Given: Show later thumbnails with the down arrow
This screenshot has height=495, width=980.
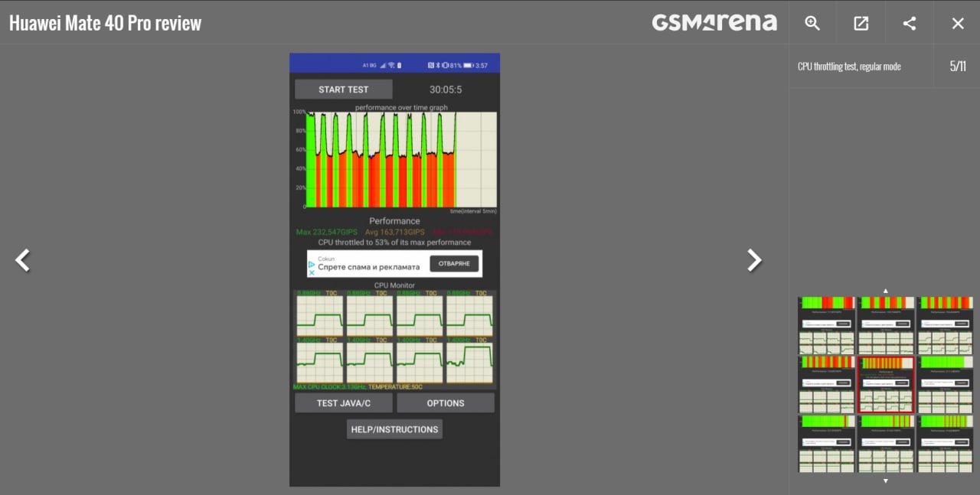Looking at the screenshot, I should tap(886, 480).
